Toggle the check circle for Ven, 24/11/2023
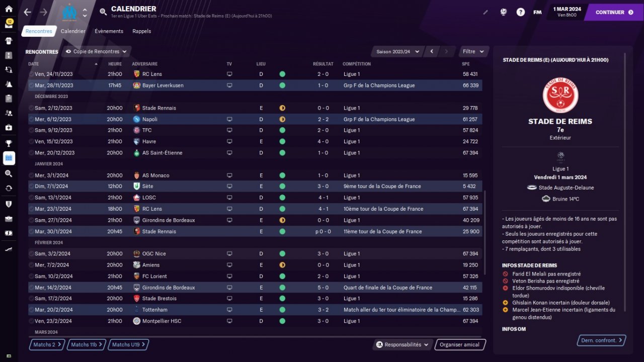Image resolution: width=644 pixels, height=362 pixels. (31, 74)
